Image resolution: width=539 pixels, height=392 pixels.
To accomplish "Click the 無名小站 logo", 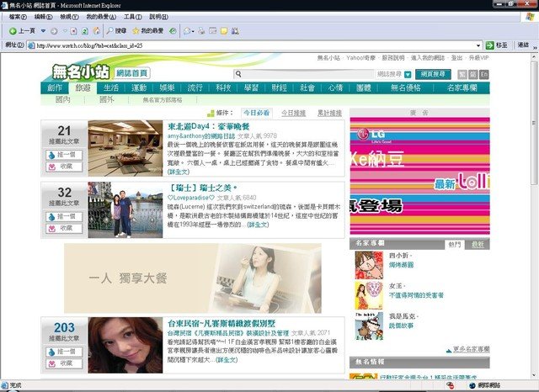I will (x=81, y=72).
